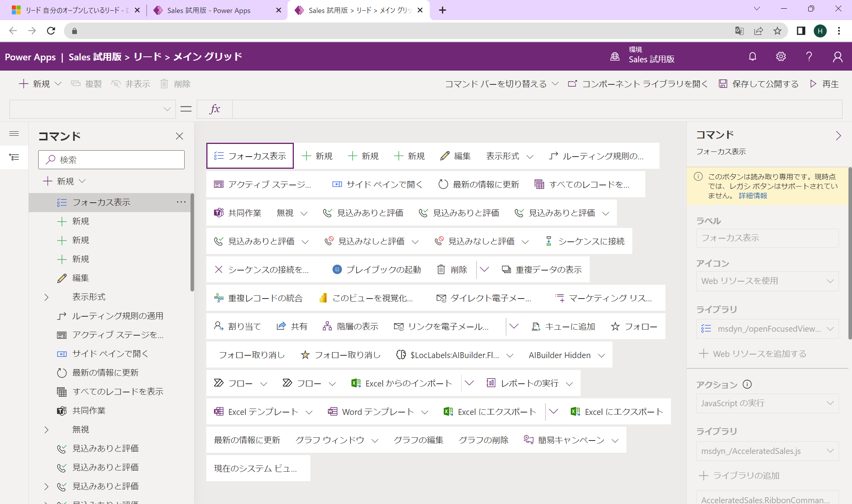Select the フォーカス表示 item in command tree
852x504 pixels.
point(110,202)
